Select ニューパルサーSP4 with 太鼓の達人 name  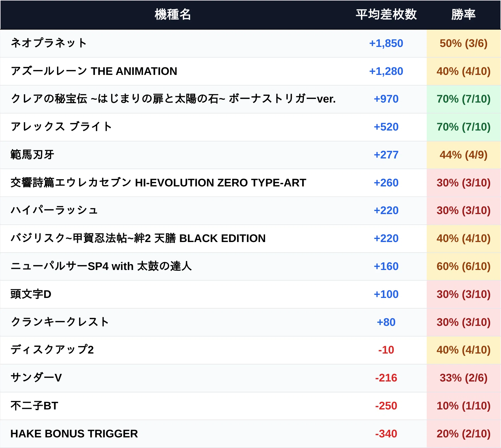point(101,266)
